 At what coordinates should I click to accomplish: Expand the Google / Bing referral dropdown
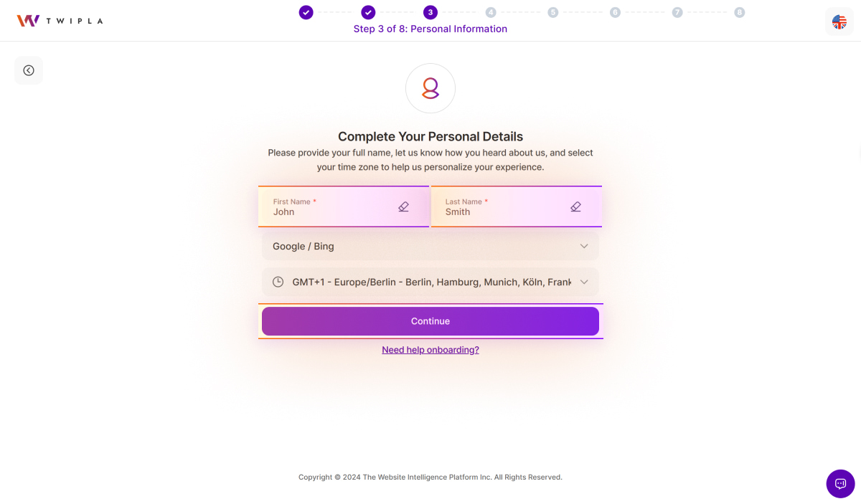pos(430,246)
